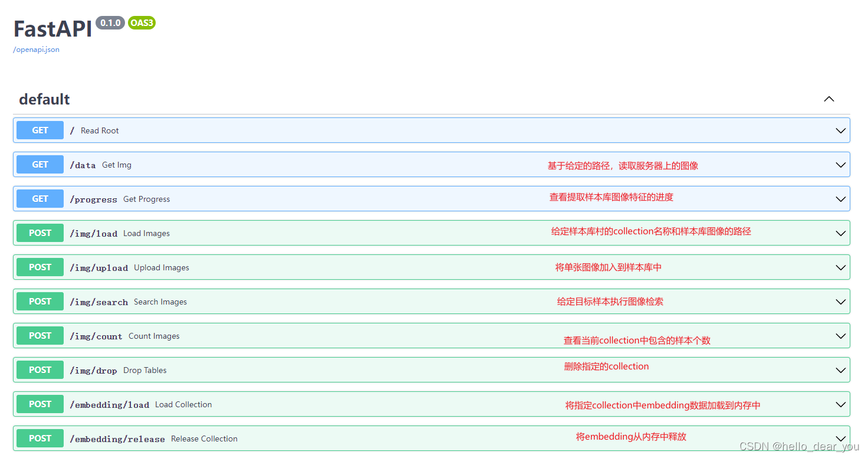Image resolution: width=868 pixels, height=458 pixels.
Task: Collapse the default section chevron
Action: click(x=829, y=99)
